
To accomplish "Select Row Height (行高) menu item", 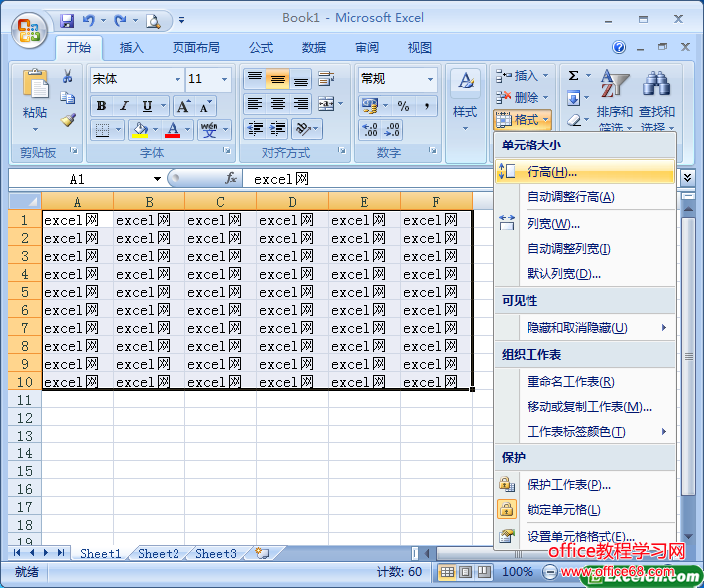I will coord(551,172).
